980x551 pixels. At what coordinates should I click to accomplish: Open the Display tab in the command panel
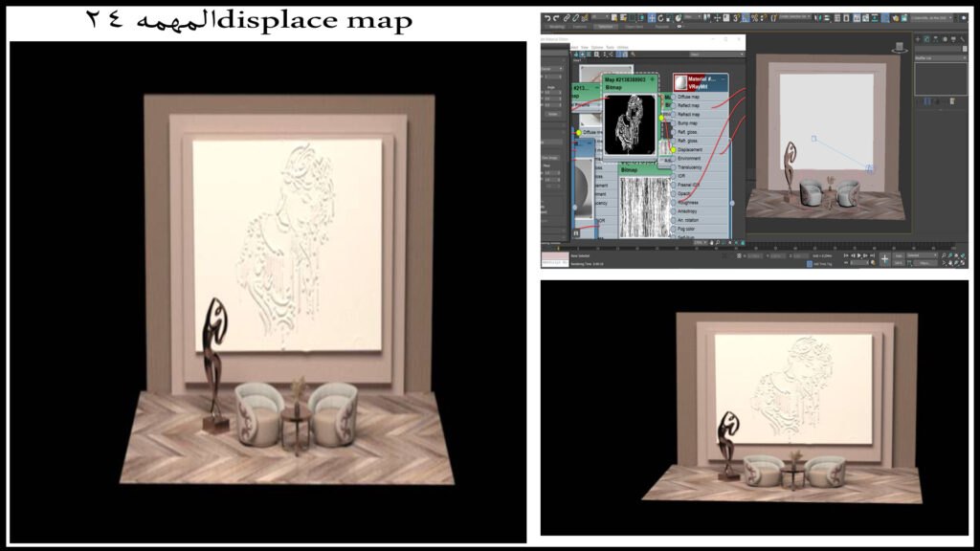point(954,39)
